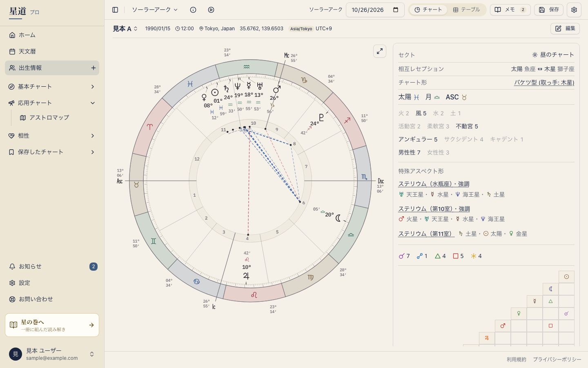Open the ソーラーアーク chart type dropdown

click(155, 10)
